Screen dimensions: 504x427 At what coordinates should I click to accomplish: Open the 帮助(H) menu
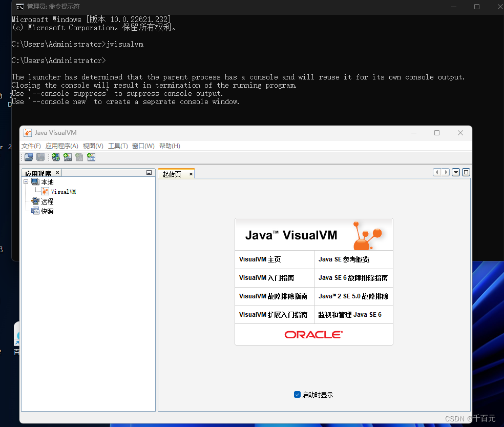[x=169, y=146]
